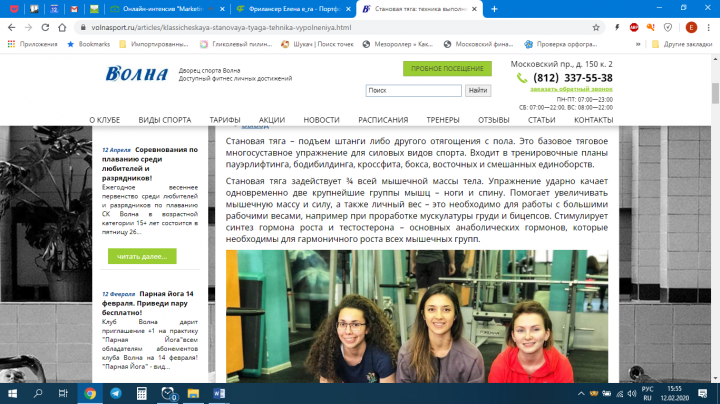Open Windows taskbar search magnifier
The height and width of the screenshot is (404, 720).
38,393
